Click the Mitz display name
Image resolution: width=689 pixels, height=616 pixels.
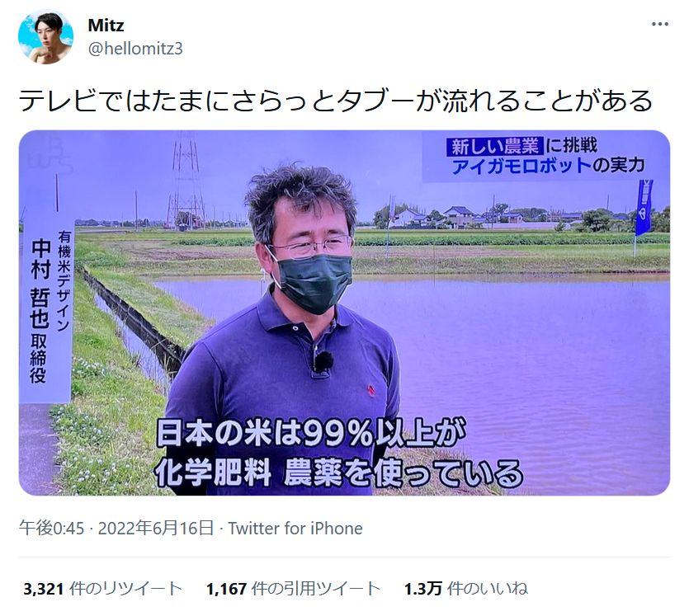click(106, 25)
